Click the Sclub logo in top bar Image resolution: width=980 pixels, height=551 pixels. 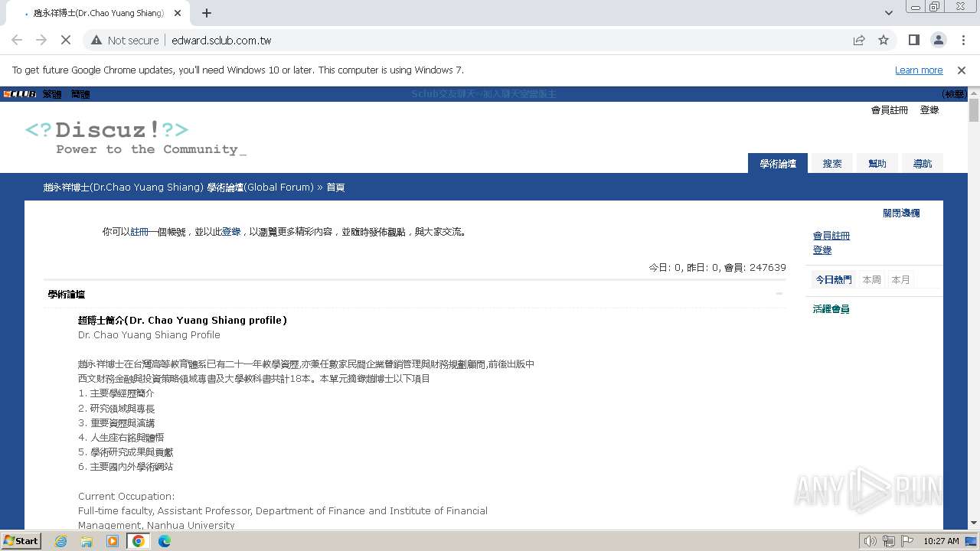[x=20, y=94]
